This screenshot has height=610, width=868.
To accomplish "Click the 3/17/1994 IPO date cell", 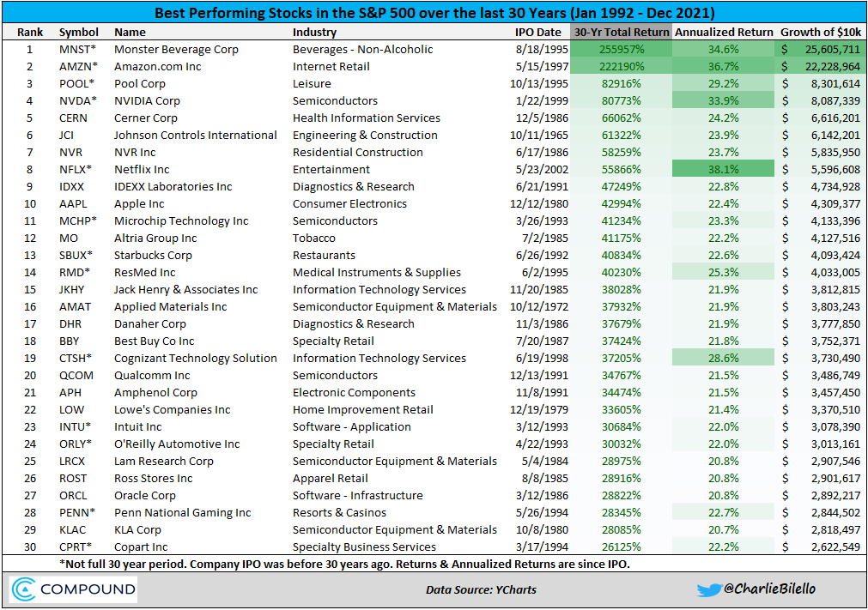I will 542,547.
